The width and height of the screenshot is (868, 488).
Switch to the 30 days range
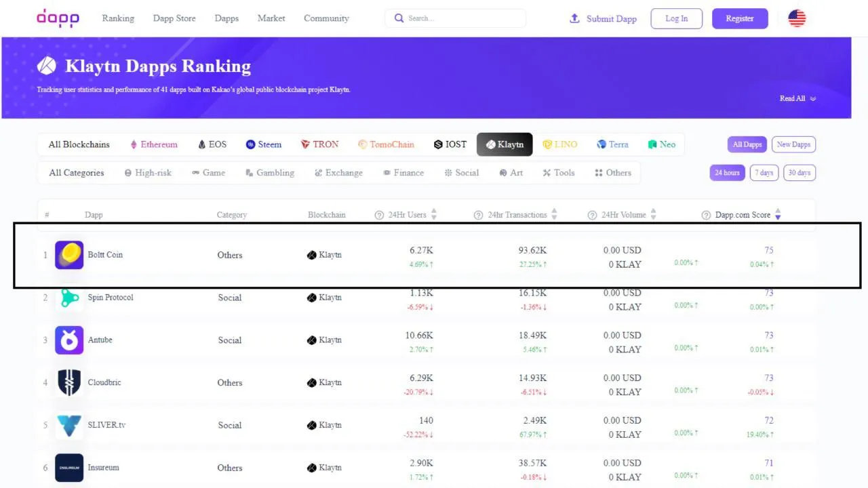tap(800, 173)
